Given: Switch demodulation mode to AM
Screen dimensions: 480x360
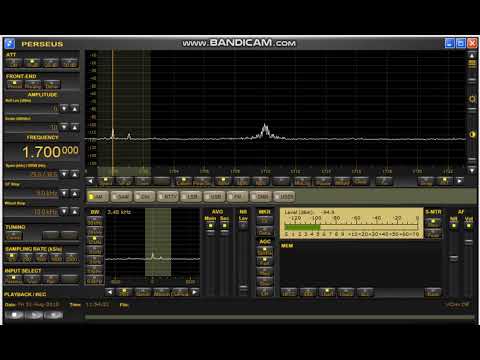Looking at the screenshot, I should [x=97, y=197].
